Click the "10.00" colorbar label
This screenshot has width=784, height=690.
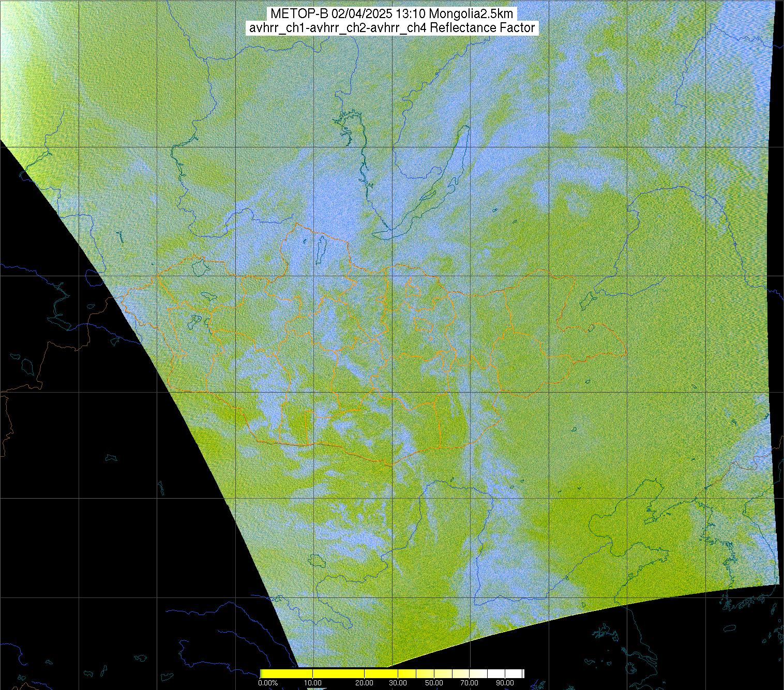coord(313,683)
